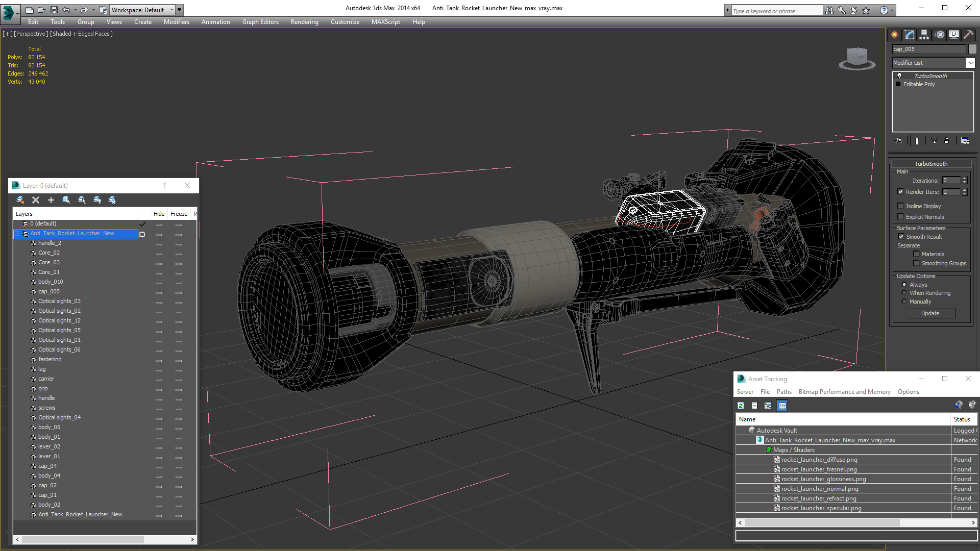Open the Motion command panel tab
Viewport: 980px width, 551px height.
[x=939, y=35]
